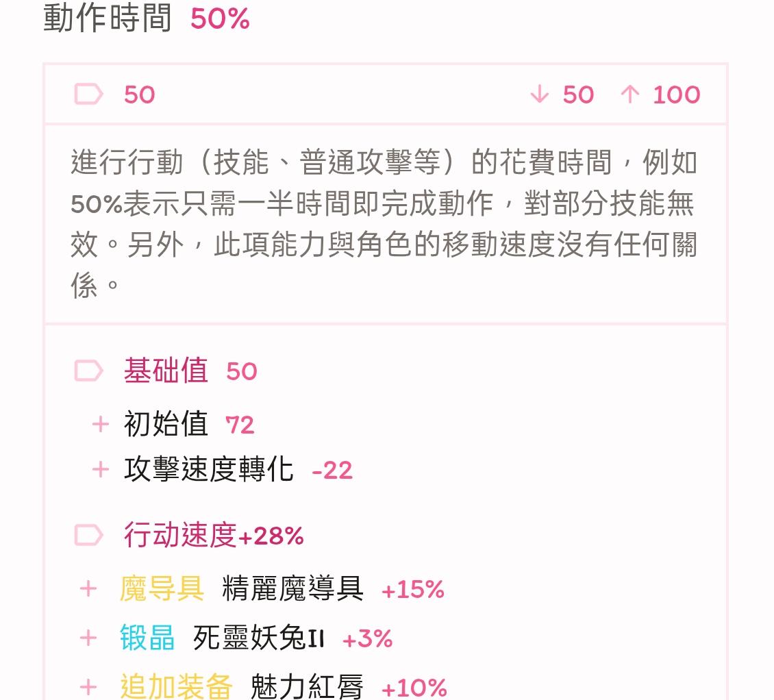Open the 死靈妖兔II crystal link
The width and height of the screenshot is (774, 700).
pos(258,638)
